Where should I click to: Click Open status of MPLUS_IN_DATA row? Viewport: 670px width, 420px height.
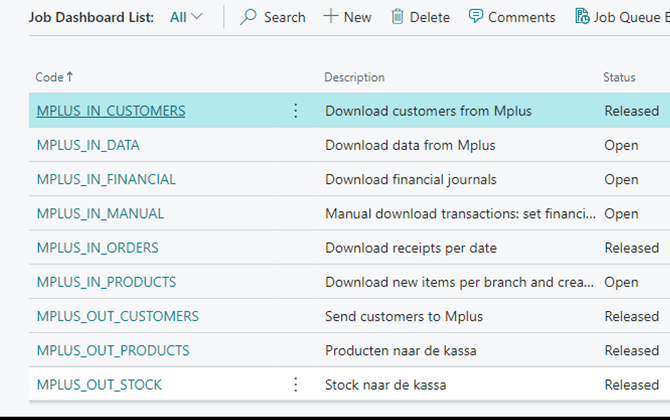621,145
